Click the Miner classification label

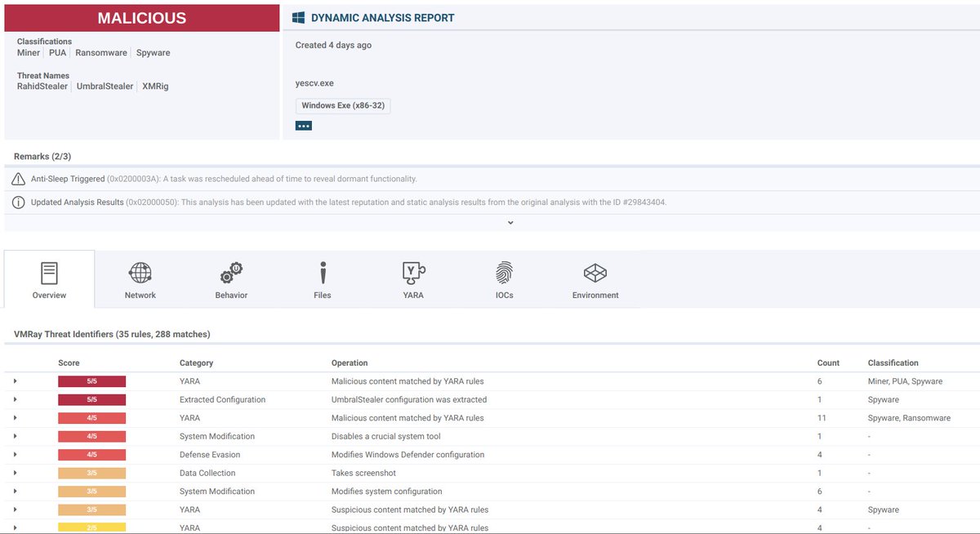click(x=28, y=52)
